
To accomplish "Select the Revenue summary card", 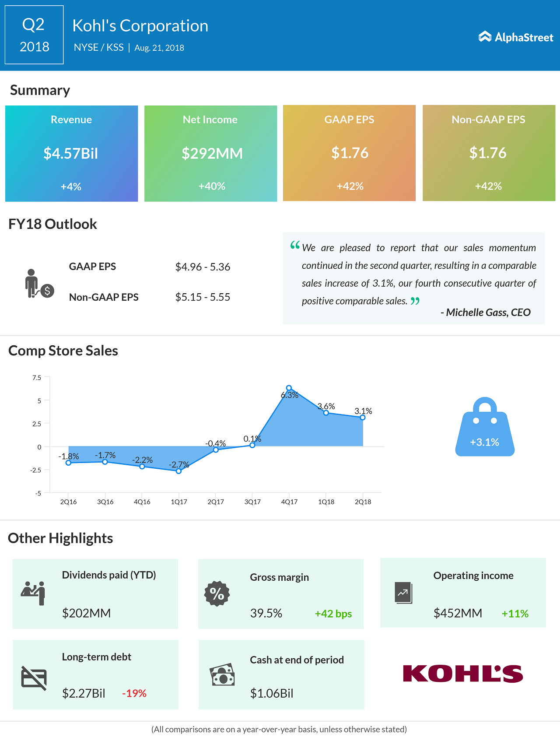I will pos(71,153).
